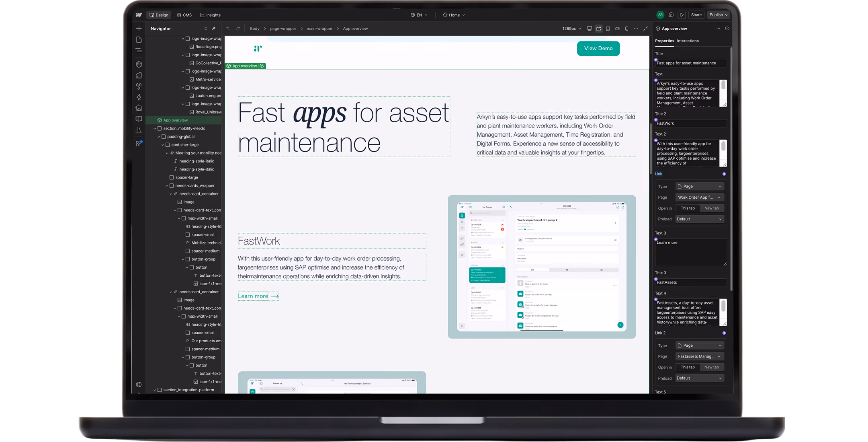
Task: Collapse the section_mobility-needs tree item
Action: click(155, 129)
